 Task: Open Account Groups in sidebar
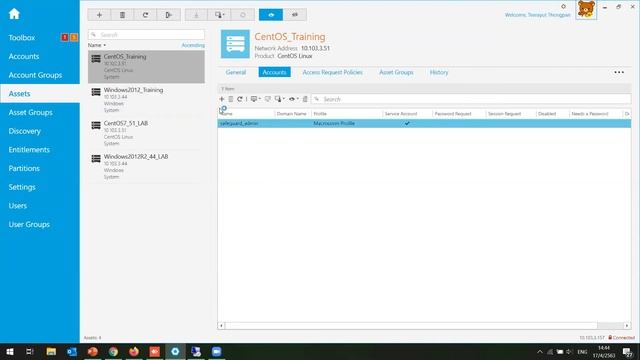click(35, 75)
